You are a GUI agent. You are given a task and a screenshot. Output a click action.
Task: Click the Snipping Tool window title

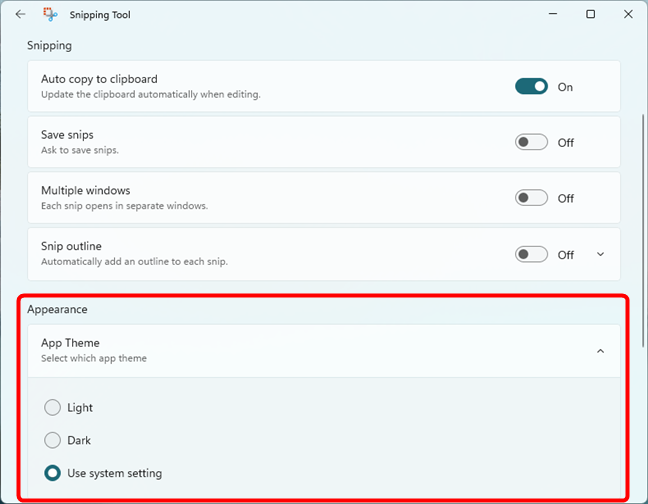point(100,15)
